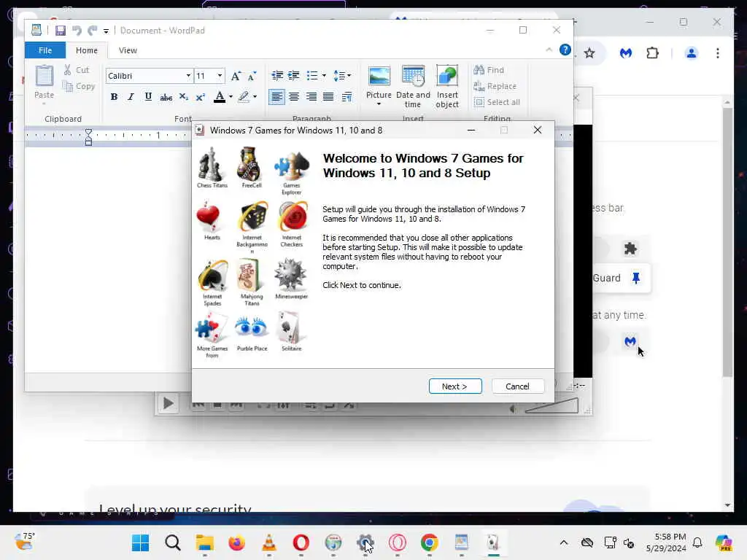
Task: Click Copy in WordPad ribbon
Action: (79, 86)
